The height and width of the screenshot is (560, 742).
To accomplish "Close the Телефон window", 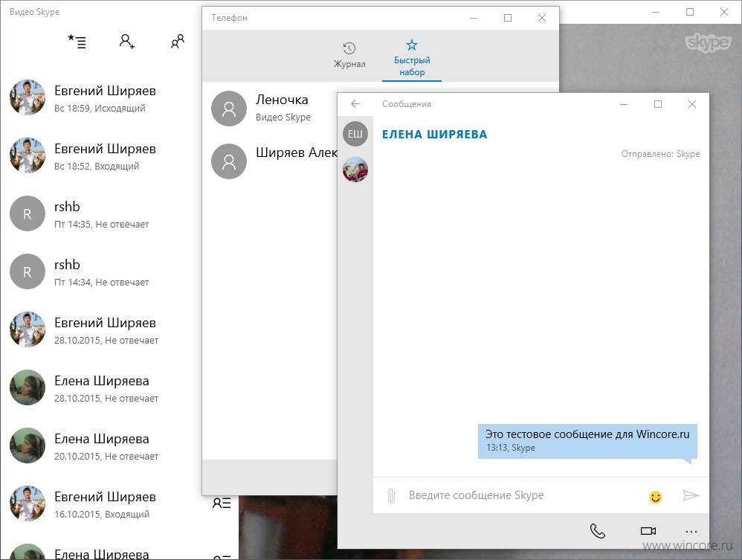I will coord(542,18).
